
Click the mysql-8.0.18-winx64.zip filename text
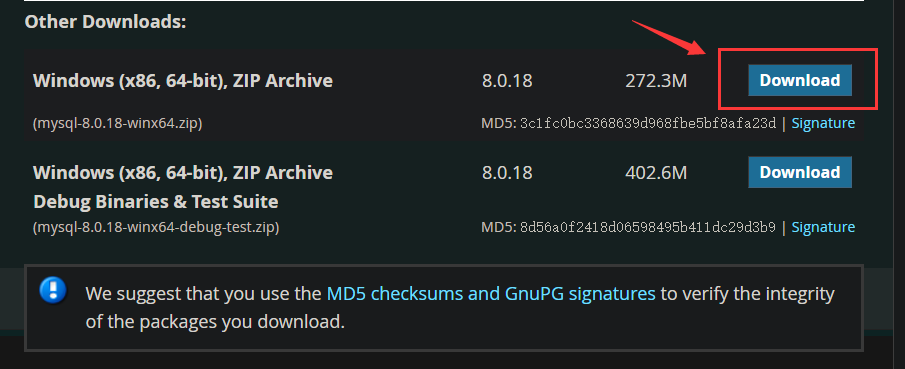click(118, 123)
